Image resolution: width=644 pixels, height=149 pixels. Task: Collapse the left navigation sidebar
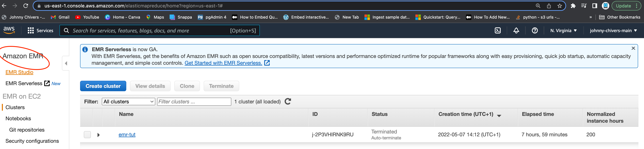pyautogui.click(x=66, y=63)
